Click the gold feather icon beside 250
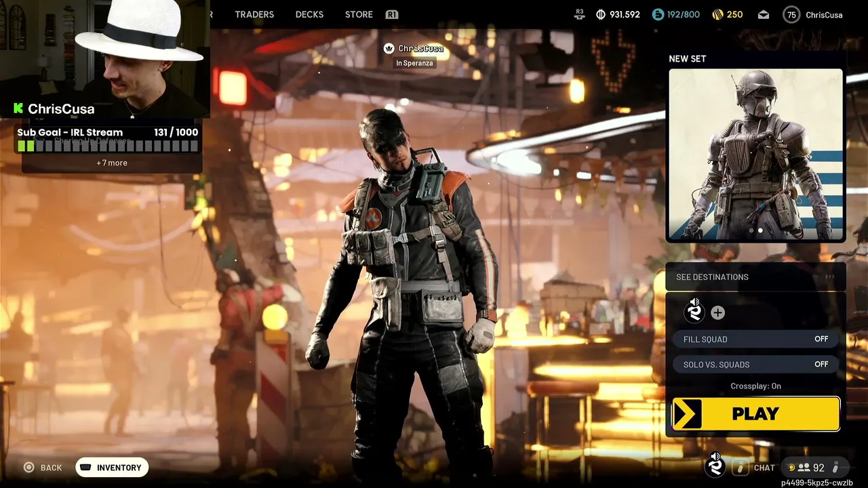The height and width of the screenshot is (488, 868). coord(717,14)
